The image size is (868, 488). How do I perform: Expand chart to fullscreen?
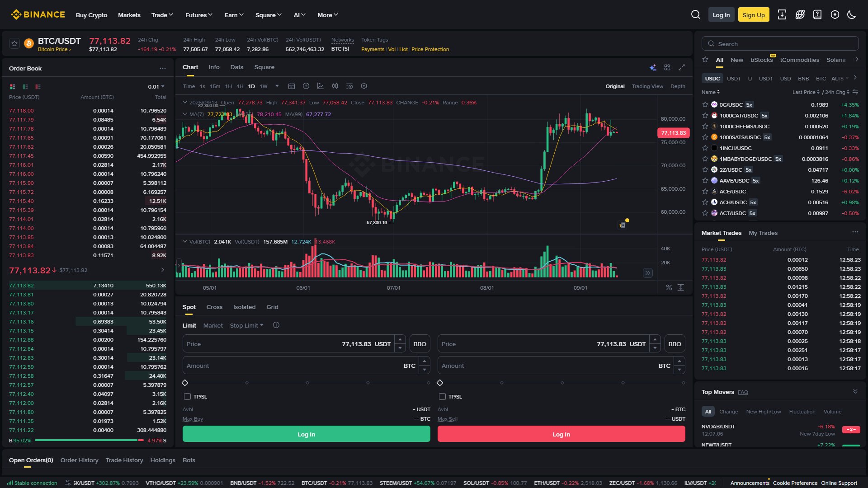(x=682, y=67)
